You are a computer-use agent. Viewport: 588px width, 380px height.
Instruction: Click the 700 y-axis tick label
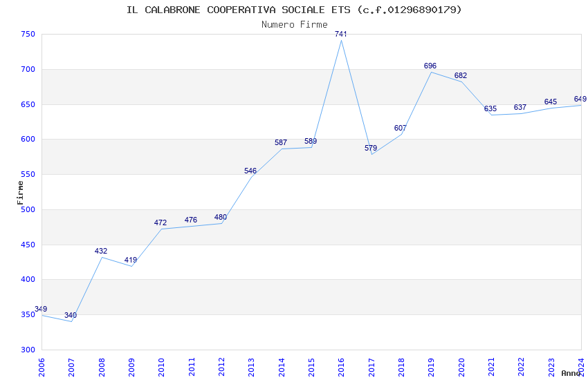click(28, 69)
